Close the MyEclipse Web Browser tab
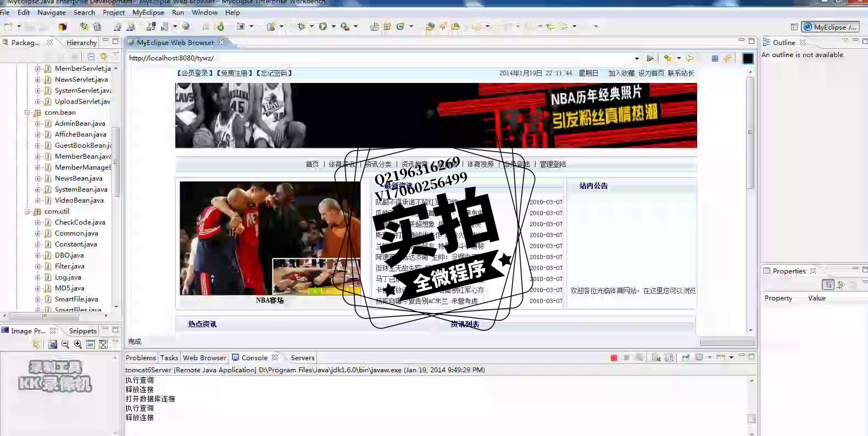 click(x=222, y=42)
